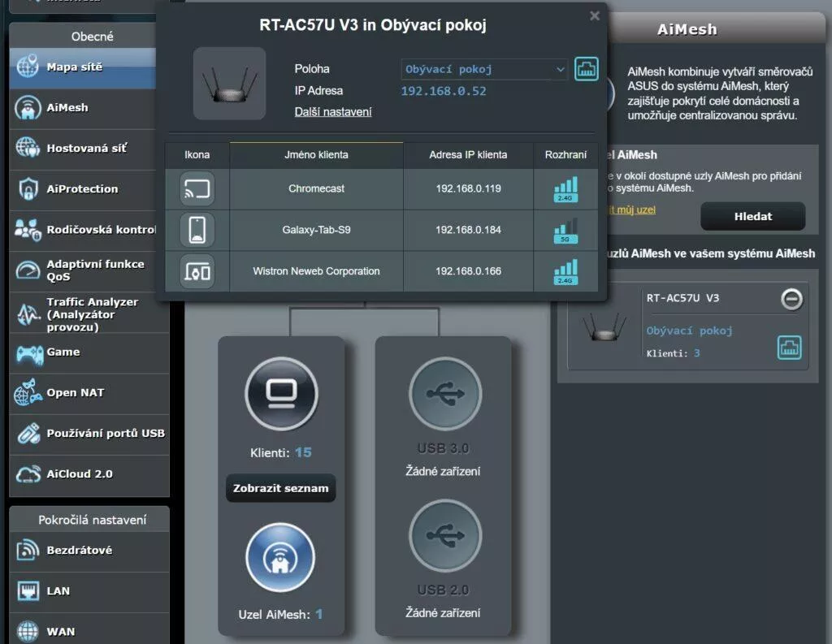Click the Zobrazit seznam button

[280, 488]
